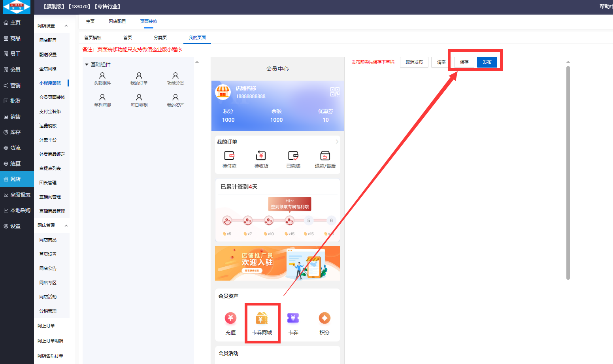The width and height of the screenshot is (613, 364).
Task: Click the 待付款 order icon
Action: point(229,156)
